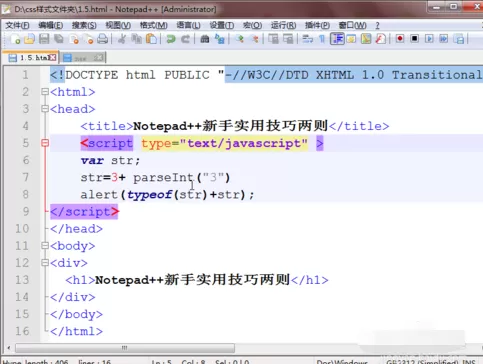Collapse the div fold marker on line 12

click(x=45, y=263)
